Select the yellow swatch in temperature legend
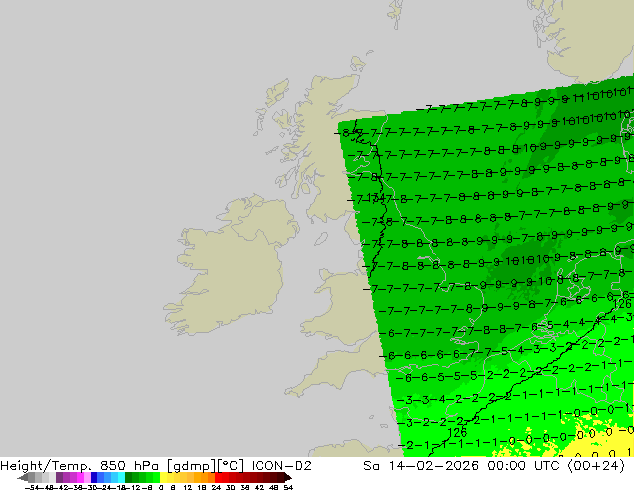The image size is (634, 490). pos(163,477)
